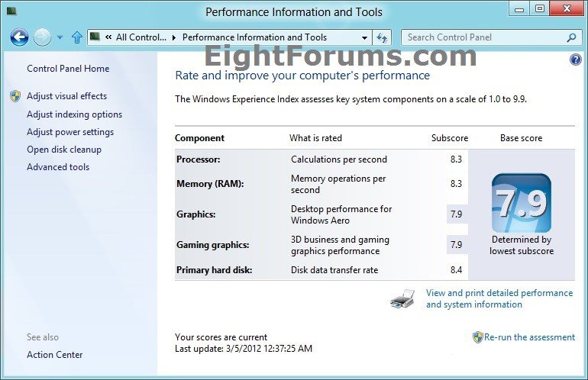Click View and print detailed performance link
588x380 pixels.
pos(499,298)
